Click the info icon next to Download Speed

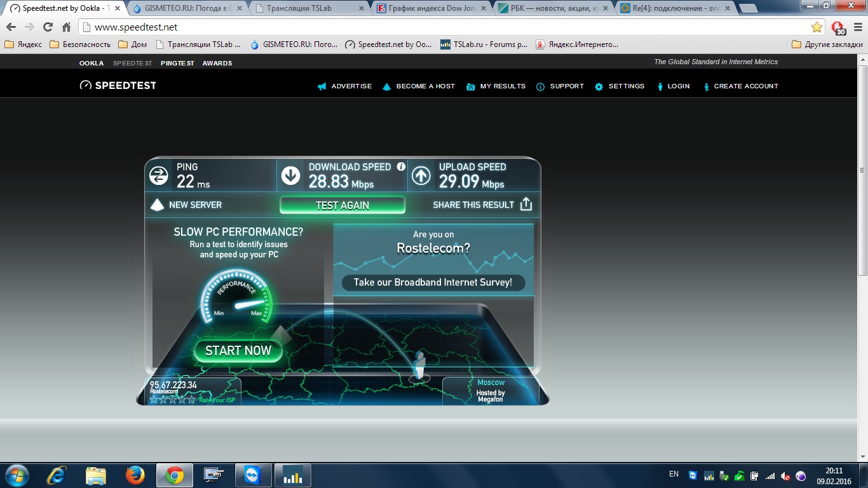401,166
